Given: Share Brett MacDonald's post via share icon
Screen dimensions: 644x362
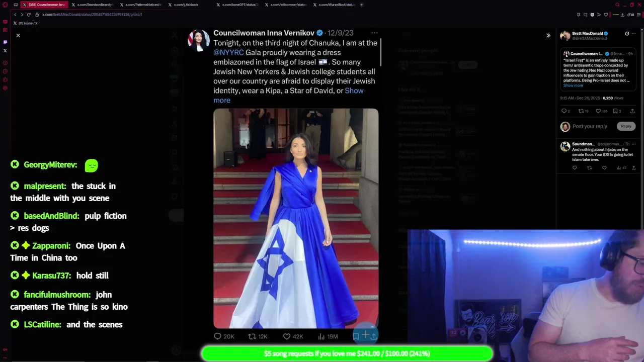Looking at the screenshot, I should (632, 111).
